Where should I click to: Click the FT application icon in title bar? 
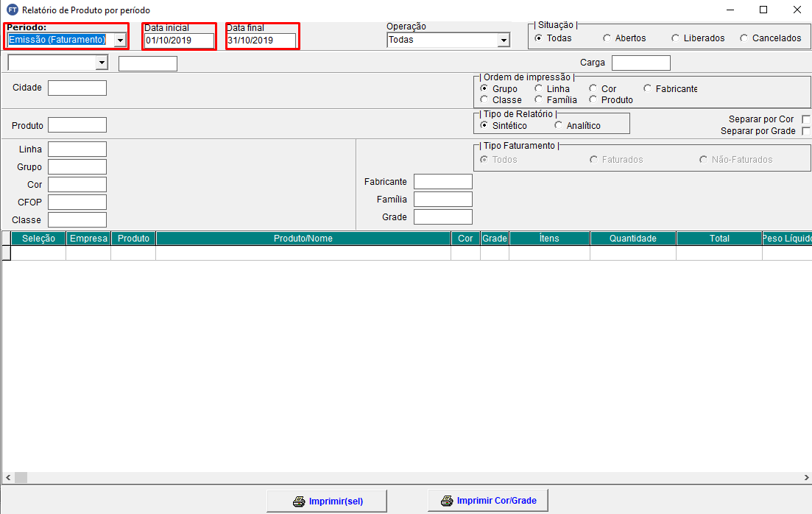tap(12, 10)
